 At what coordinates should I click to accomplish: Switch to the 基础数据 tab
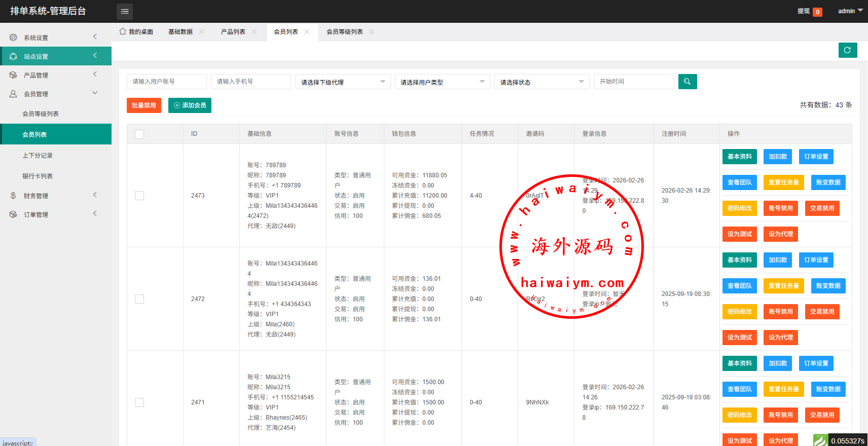click(x=180, y=32)
